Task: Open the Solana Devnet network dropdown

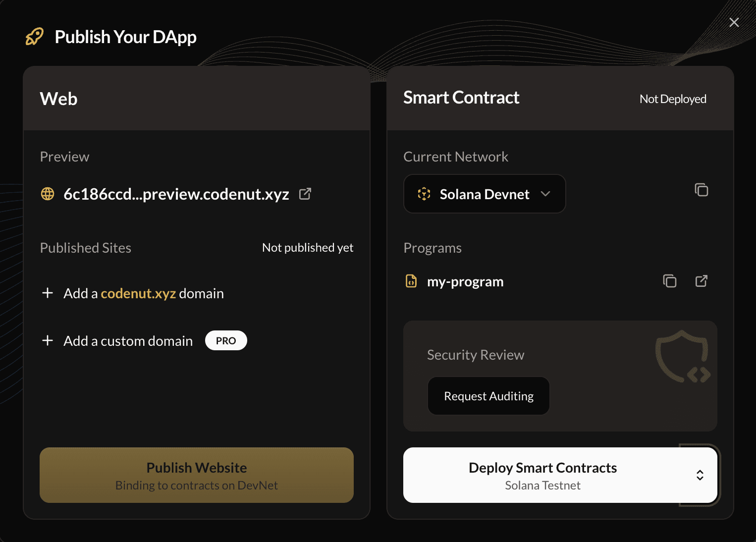Action: pyautogui.click(x=484, y=194)
